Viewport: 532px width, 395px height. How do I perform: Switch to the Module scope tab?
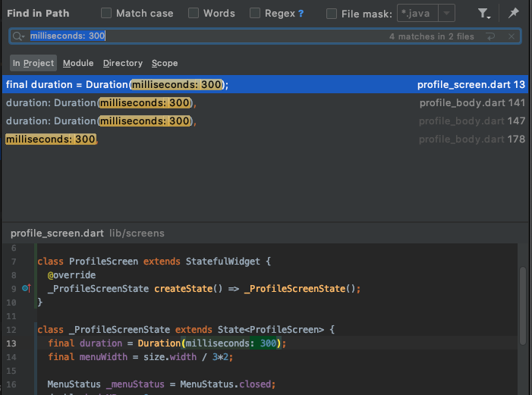pos(78,63)
